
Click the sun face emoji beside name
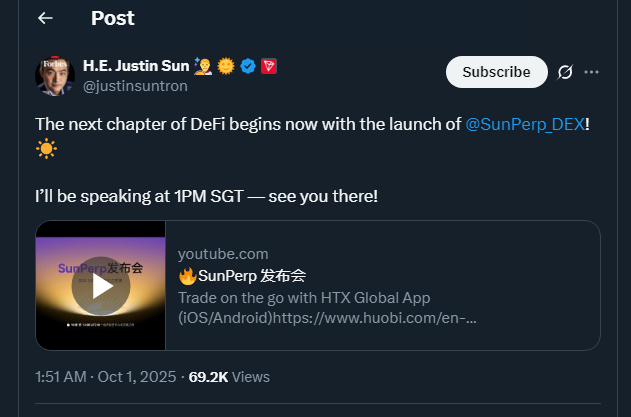tap(227, 67)
